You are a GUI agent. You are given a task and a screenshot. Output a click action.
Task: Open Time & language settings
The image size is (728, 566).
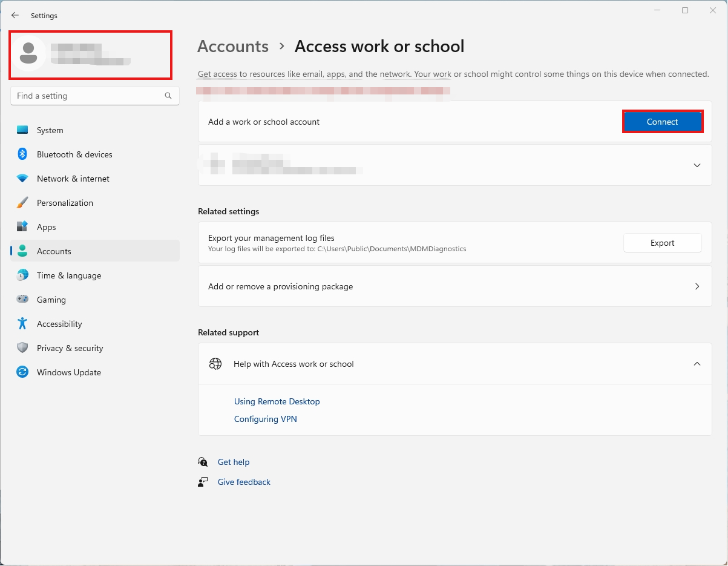pyautogui.click(x=95, y=275)
